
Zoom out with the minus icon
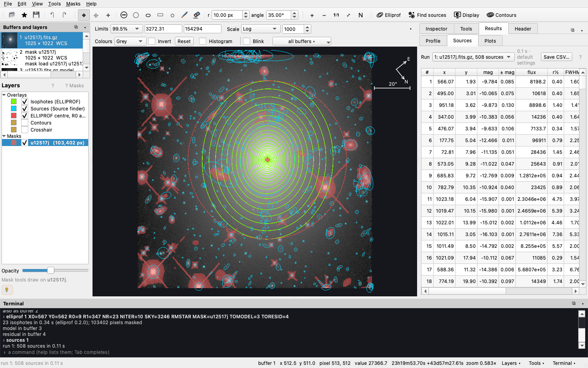click(324, 15)
